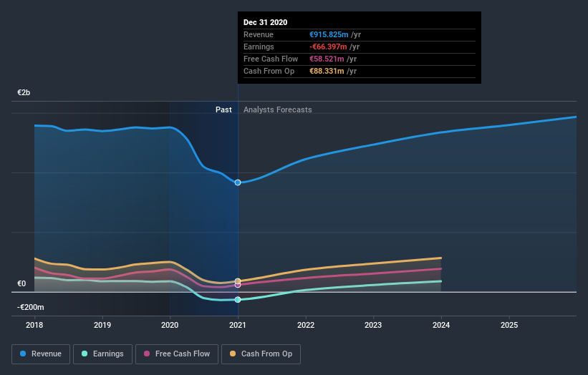This screenshot has width=588, height=375.
Task: Click the €0 y-axis label
Action: coord(21,283)
